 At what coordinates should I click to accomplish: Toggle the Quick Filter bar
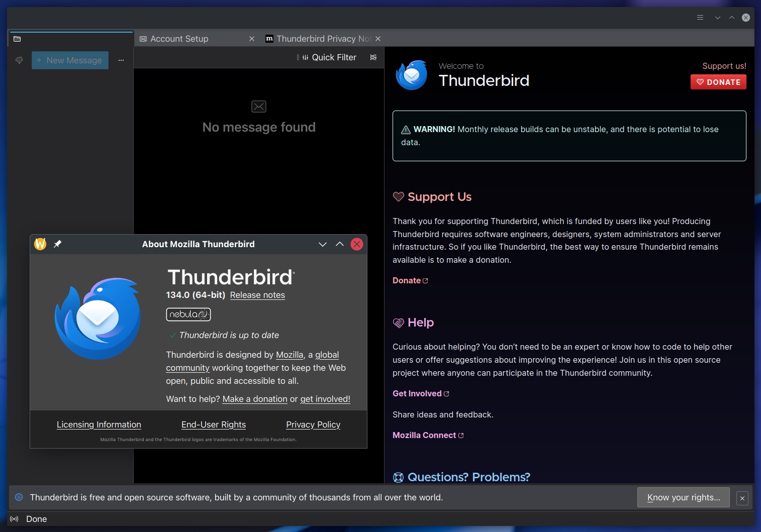329,57
